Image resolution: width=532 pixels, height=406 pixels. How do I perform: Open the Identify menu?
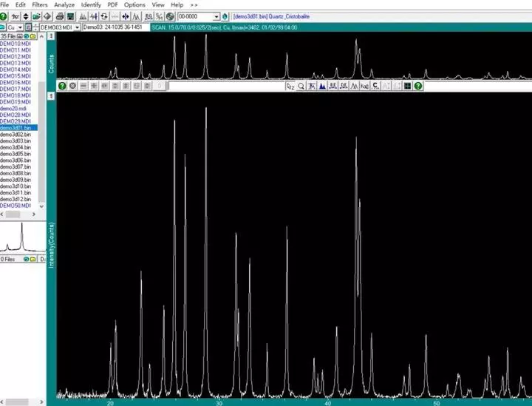point(91,4)
